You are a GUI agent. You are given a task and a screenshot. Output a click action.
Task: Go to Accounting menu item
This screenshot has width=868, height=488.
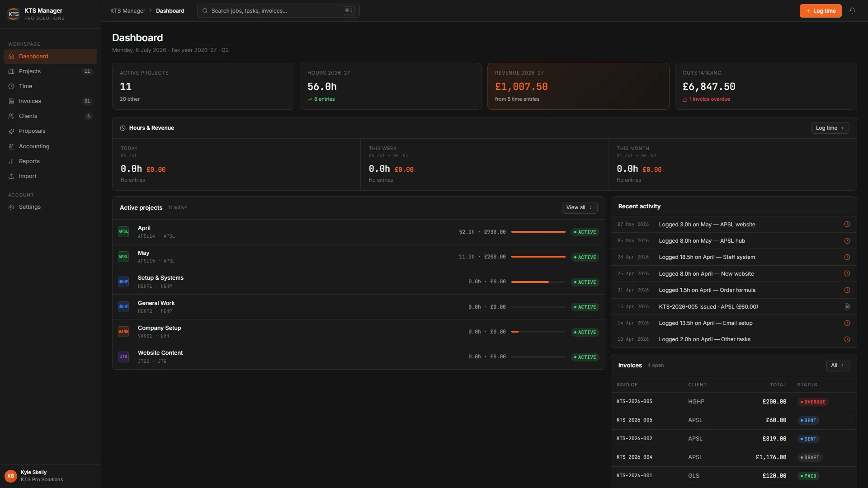[x=50, y=146]
